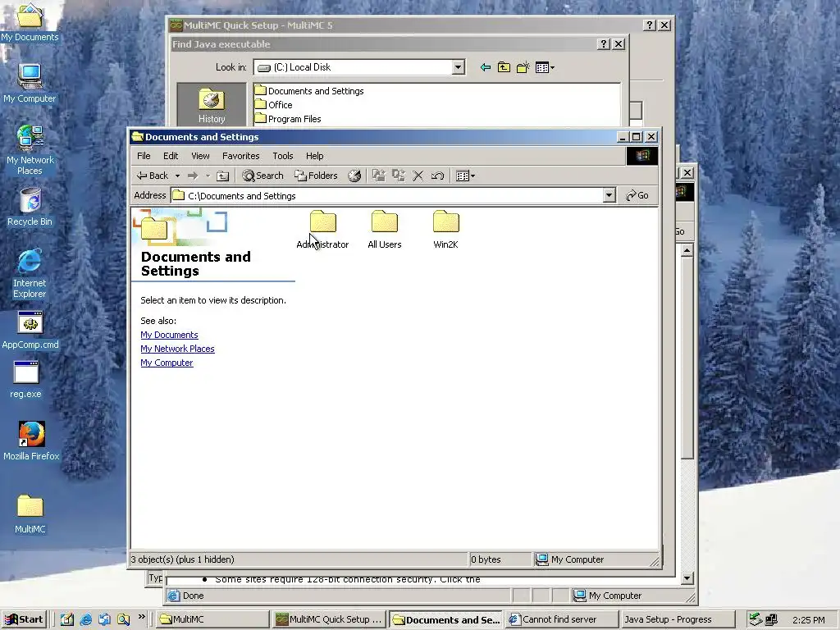The image size is (840, 630).
Task: Select the Win2K folder
Action: click(x=445, y=230)
